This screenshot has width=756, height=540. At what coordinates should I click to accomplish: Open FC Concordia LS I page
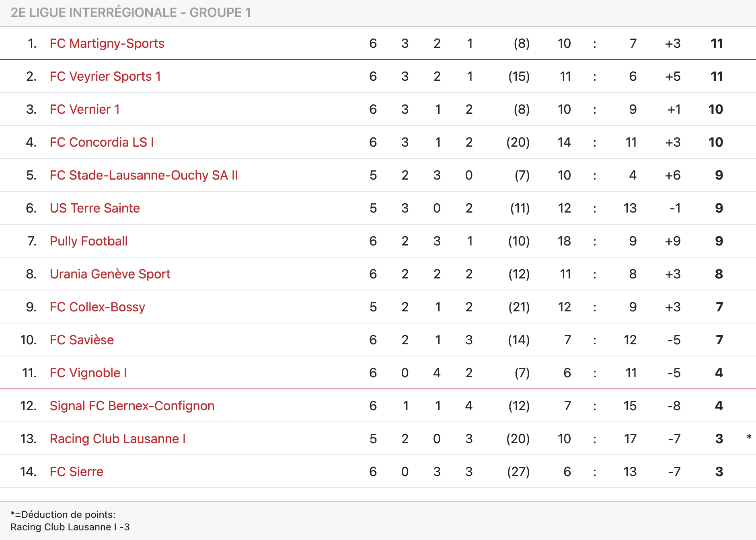point(102,142)
